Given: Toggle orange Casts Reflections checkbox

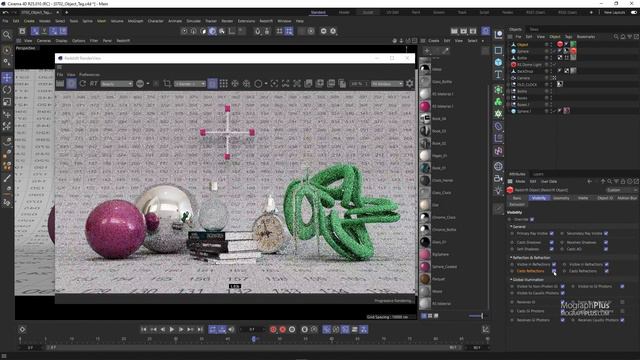Looking at the screenshot, I should pos(554,271).
